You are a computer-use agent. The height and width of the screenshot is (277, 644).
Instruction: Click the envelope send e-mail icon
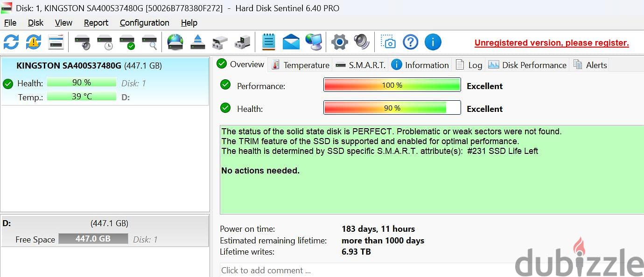pyautogui.click(x=291, y=42)
